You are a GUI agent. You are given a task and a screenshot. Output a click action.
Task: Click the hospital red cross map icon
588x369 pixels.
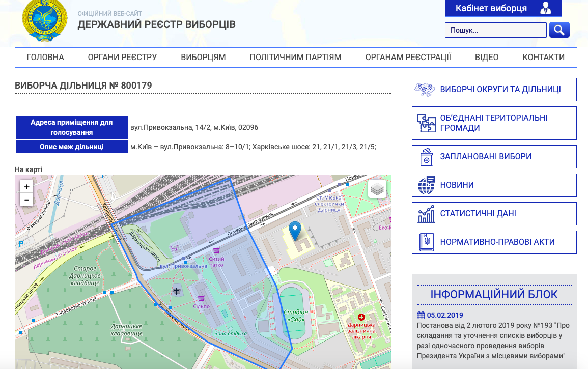pos(361,317)
